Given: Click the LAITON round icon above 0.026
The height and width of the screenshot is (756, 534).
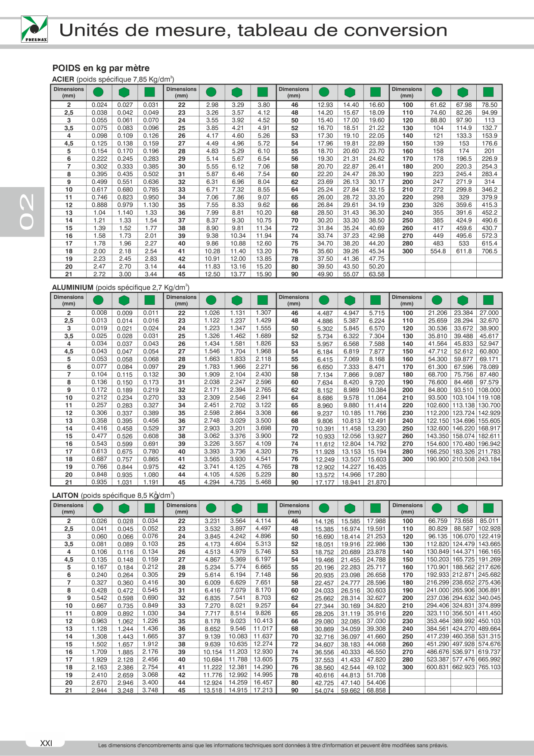Looking at the screenshot, I should point(99,508).
